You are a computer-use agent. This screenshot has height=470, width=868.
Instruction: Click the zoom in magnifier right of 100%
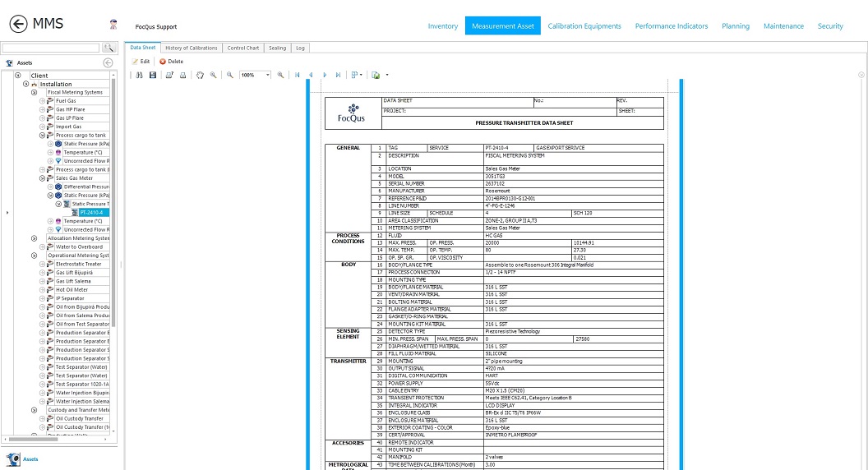point(280,75)
